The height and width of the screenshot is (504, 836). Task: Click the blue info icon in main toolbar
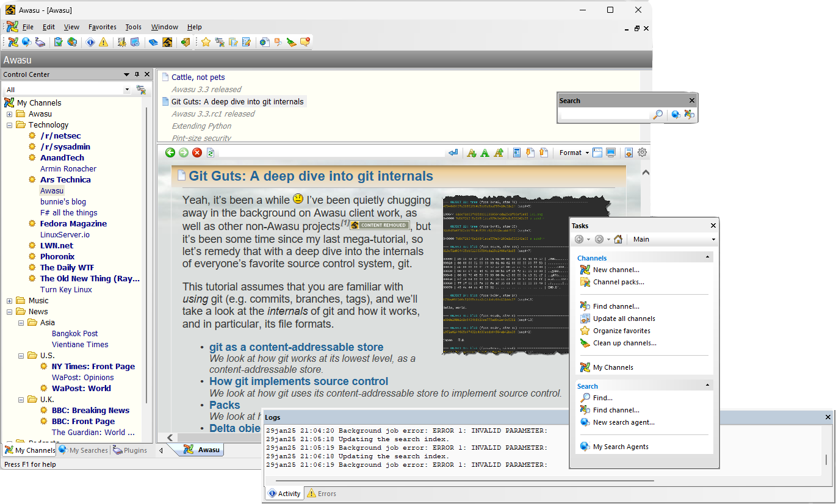click(x=90, y=42)
